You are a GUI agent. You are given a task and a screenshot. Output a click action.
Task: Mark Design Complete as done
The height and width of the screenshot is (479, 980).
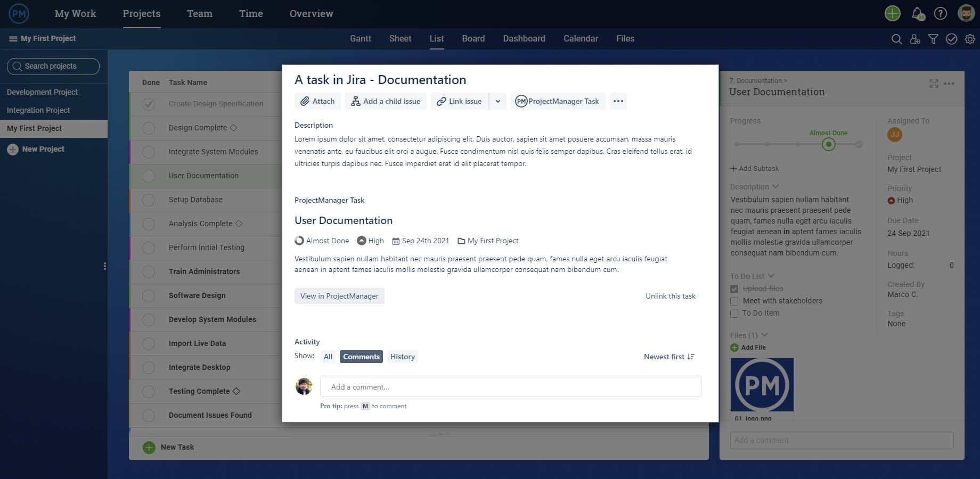click(x=149, y=128)
